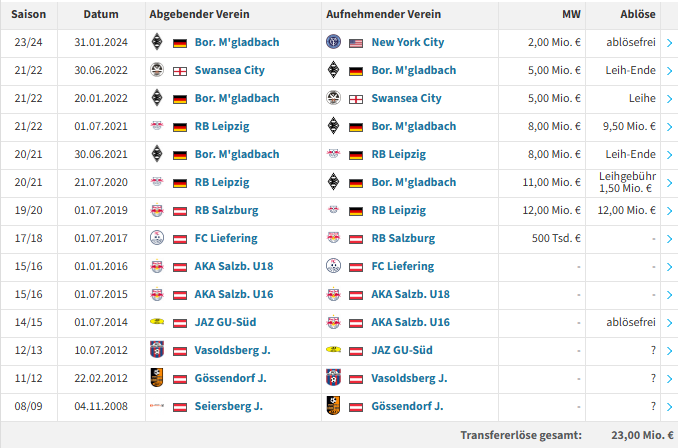The width and height of the screenshot is (678, 448).
Task: Click the England flag in the 20.01.2022 Swansea row
Action: (356, 99)
